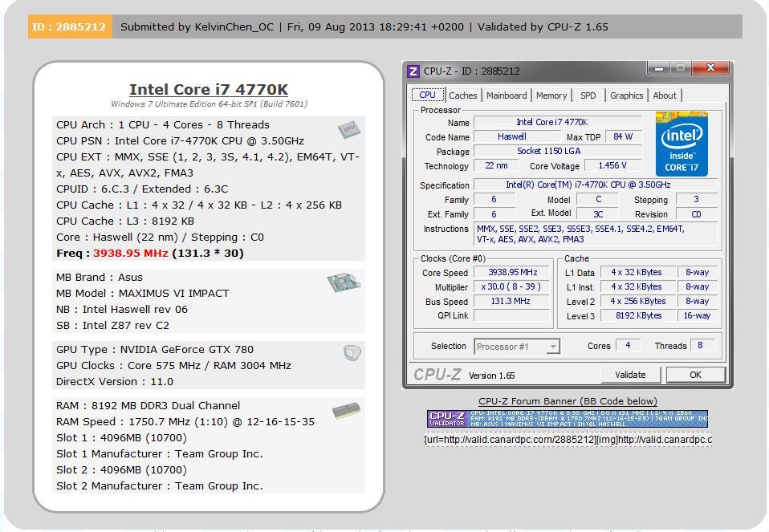Switch to the Caches tab
Screen dimensions: 769x532
(462, 95)
